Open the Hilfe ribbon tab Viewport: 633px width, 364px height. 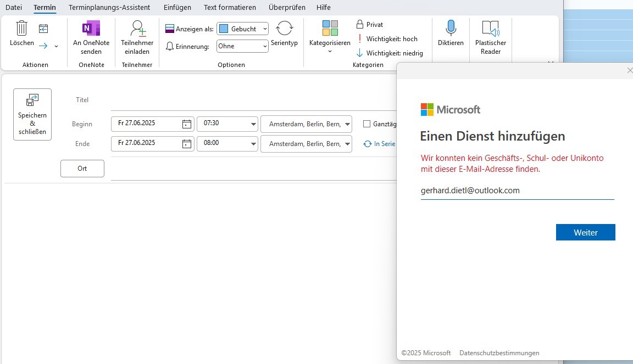323,7
